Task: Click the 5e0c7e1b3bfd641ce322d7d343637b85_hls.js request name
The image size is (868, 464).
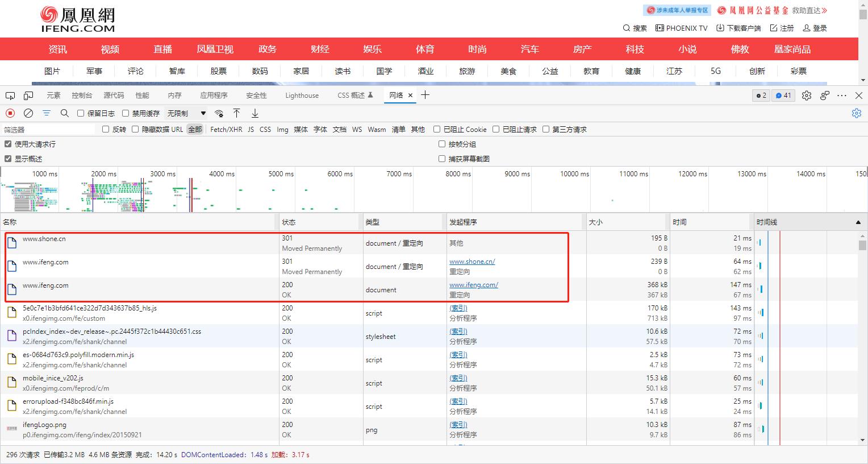Action: click(x=90, y=308)
